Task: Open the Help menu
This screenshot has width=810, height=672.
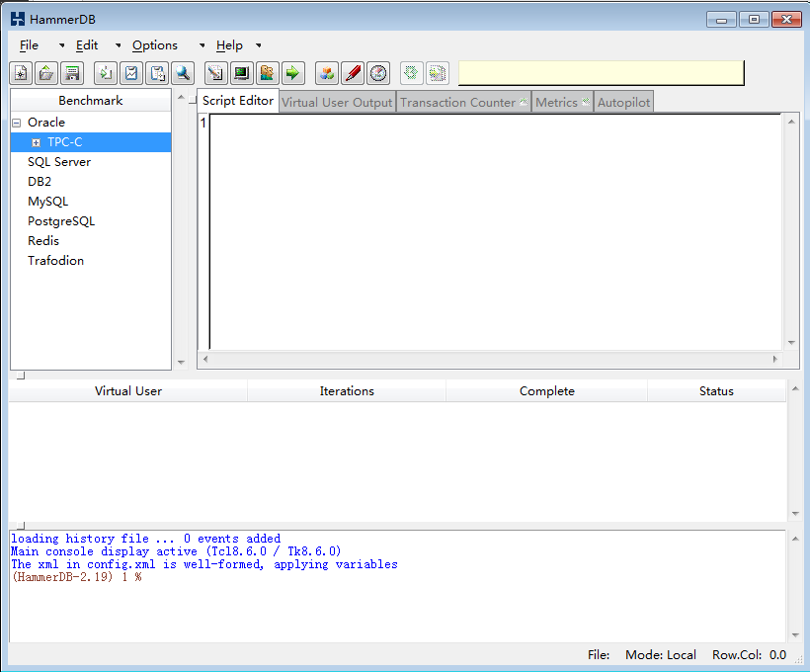Action: coord(229,45)
